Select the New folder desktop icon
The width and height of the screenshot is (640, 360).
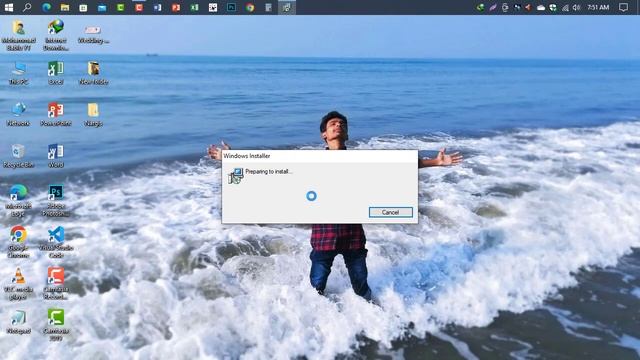93,73
